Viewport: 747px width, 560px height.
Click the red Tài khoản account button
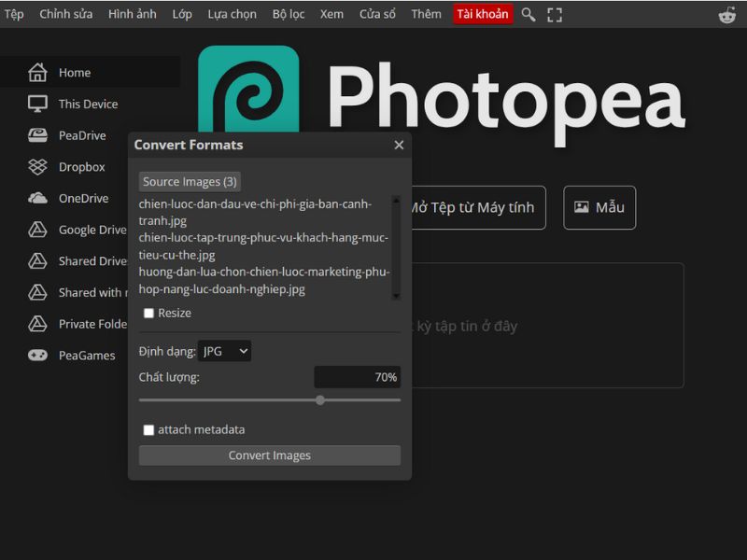pyautogui.click(x=483, y=14)
